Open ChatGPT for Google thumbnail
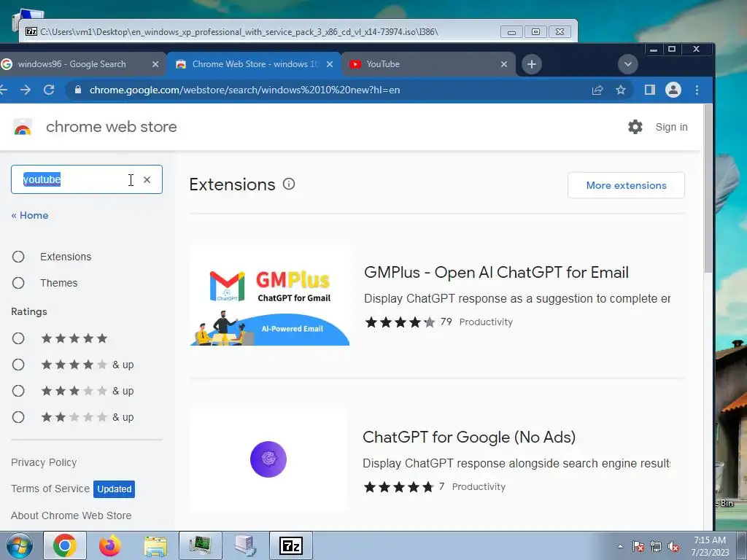 (x=268, y=459)
